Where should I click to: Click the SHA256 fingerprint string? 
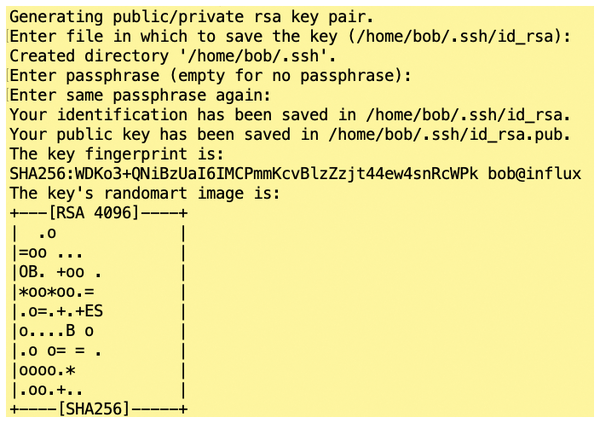pos(244,174)
